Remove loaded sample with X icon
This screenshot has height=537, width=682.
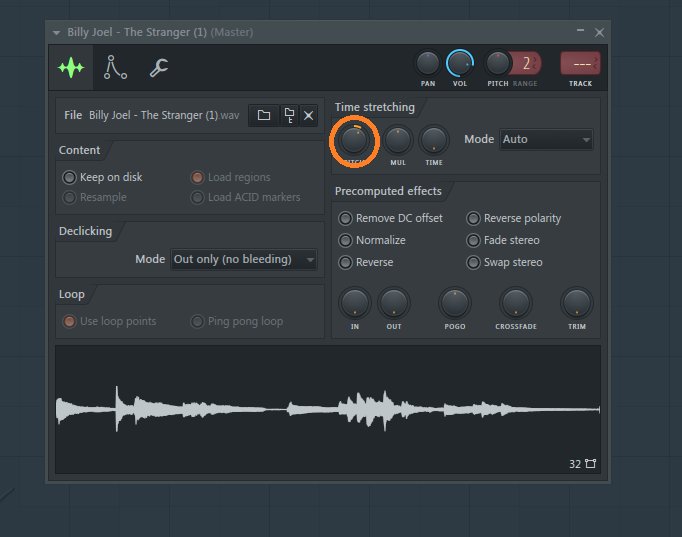(x=308, y=115)
